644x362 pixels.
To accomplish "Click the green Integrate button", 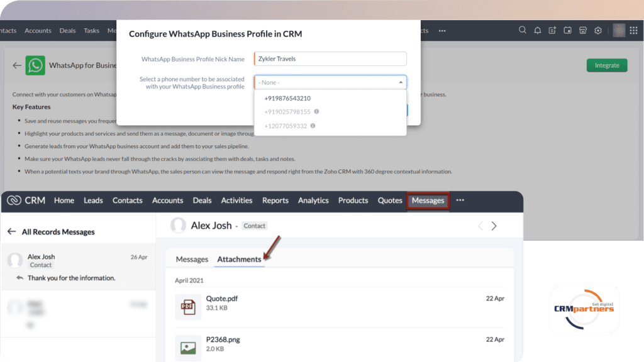I will (607, 65).
